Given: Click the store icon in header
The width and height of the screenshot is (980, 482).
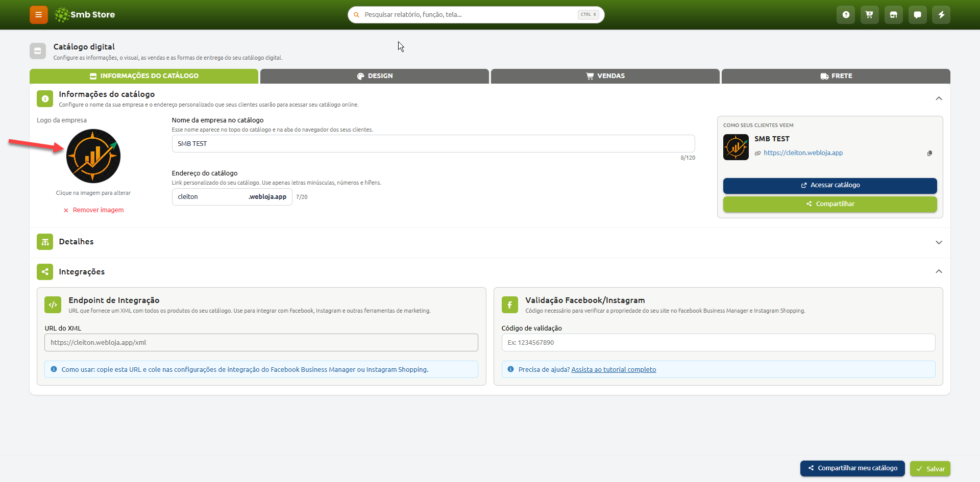Looking at the screenshot, I should click(893, 15).
